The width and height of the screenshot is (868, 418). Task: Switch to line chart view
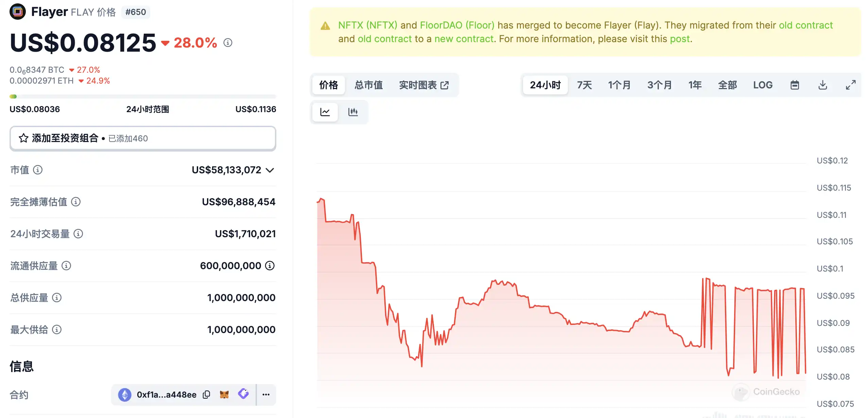pos(325,112)
